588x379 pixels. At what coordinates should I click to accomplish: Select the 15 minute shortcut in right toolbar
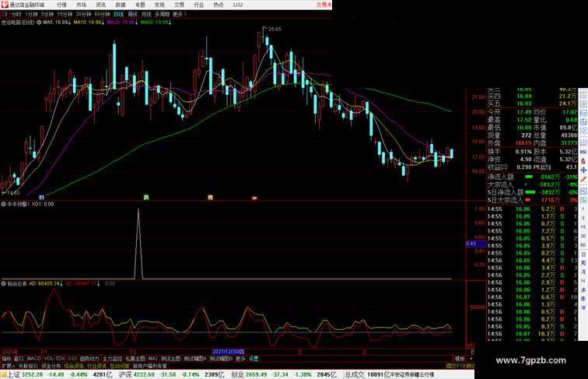click(x=583, y=227)
